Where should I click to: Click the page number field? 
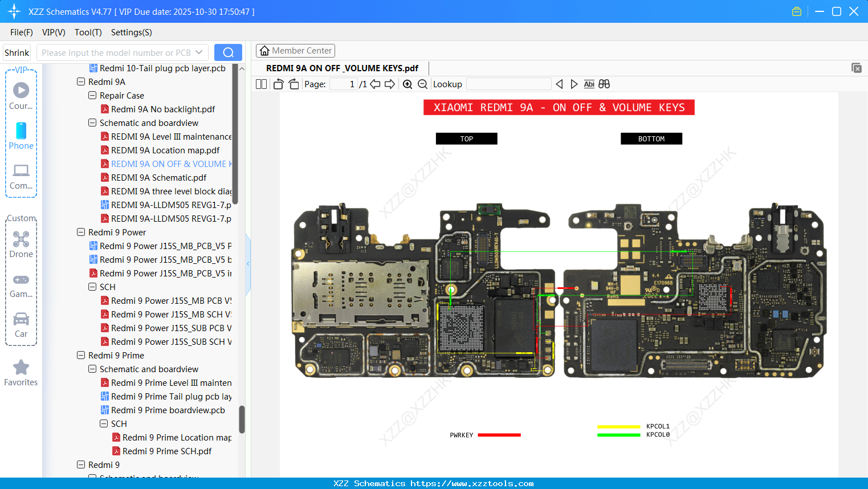[x=343, y=84]
